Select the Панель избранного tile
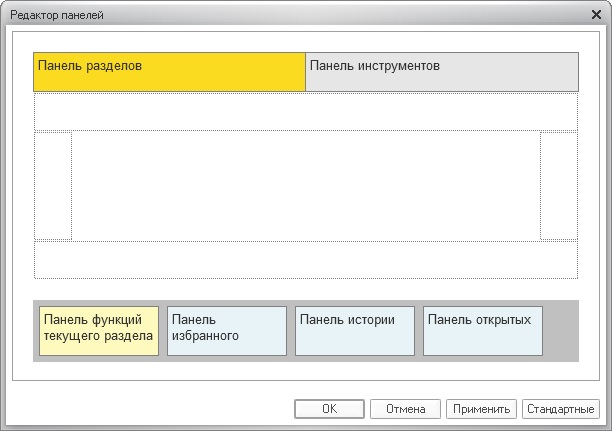This screenshot has height=431, width=612. [227, 331]
